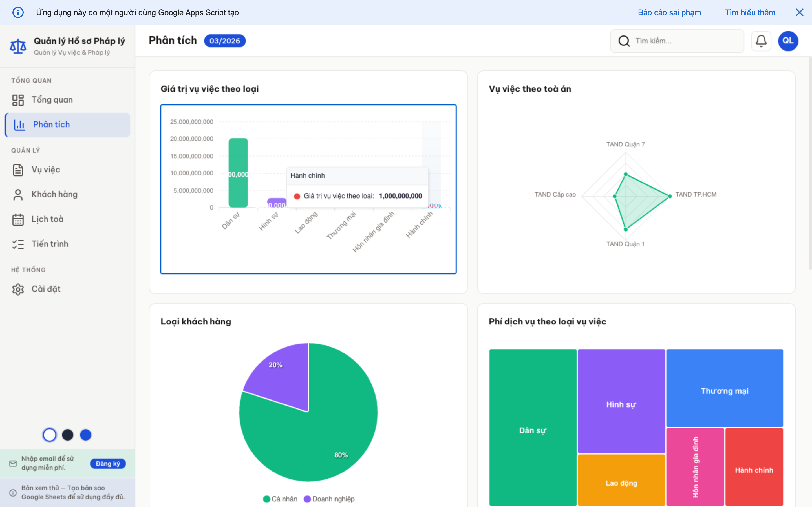The height and width of the screenshot is (507, 812).
Task: Click the Khách hàng people icon
Action: click(18, 194)
